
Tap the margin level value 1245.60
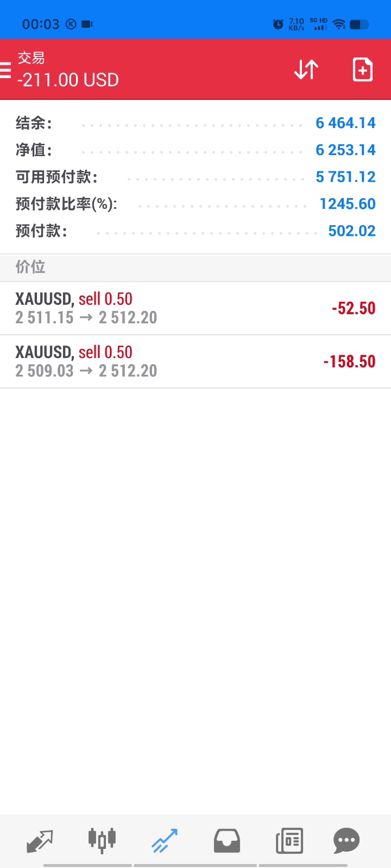point(348,204)
